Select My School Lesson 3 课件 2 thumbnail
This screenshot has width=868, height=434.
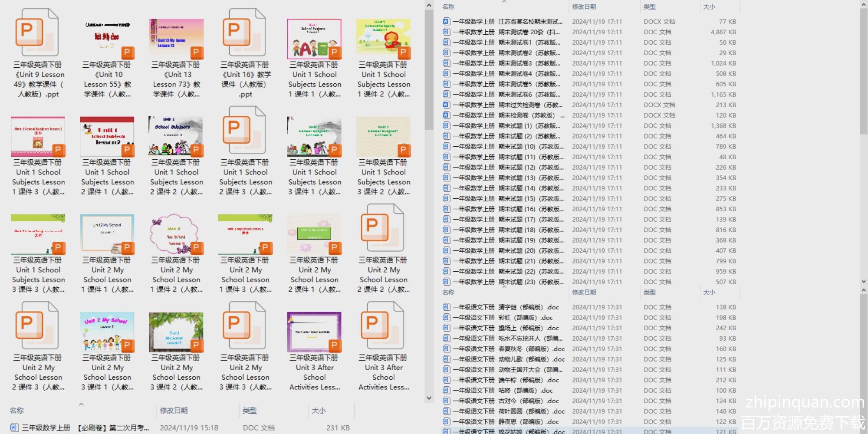[x=176, y=332]
